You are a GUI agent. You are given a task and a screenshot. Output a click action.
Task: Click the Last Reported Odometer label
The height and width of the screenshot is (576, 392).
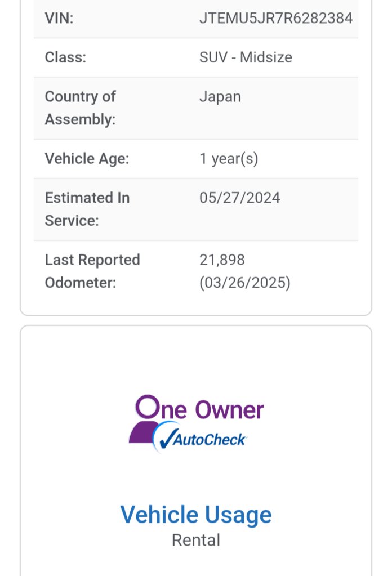[x=92, y=271]
